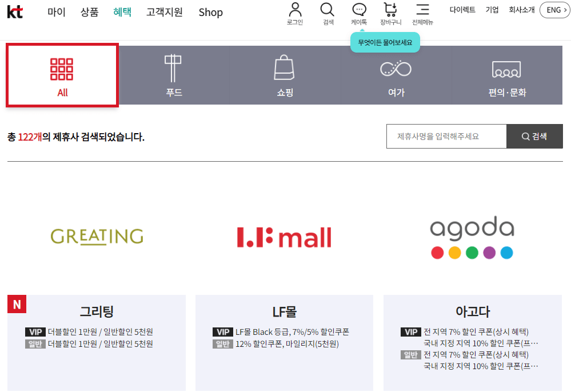This screenshot has height=392, width=571.
Task: Open the GREATING logo thumbnail
Action: click(x=97, y=237)
